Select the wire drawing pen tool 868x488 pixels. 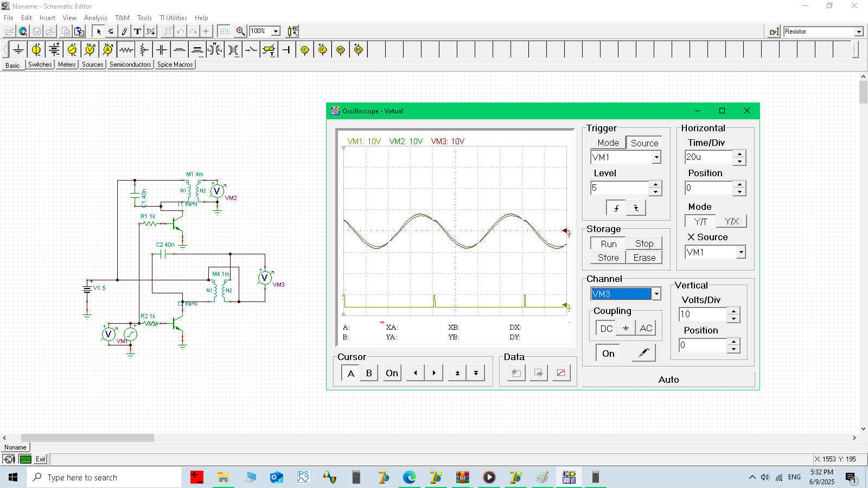(x=124, y=31)
